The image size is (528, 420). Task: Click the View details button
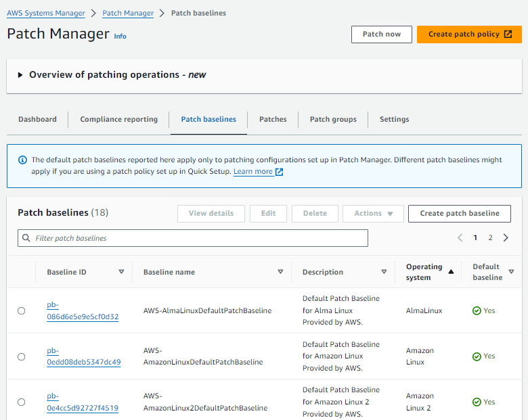[211, 214]
